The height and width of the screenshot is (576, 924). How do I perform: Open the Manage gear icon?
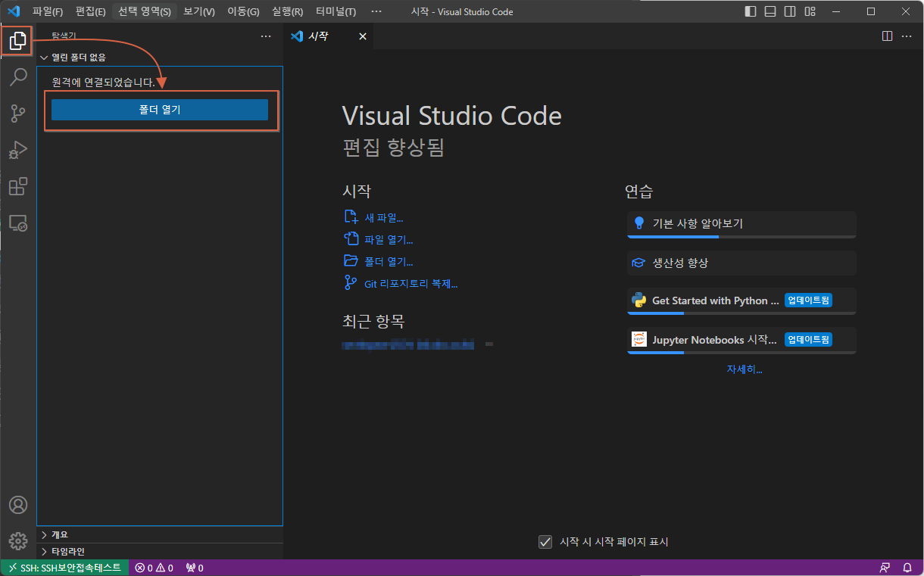coord(17,541)
